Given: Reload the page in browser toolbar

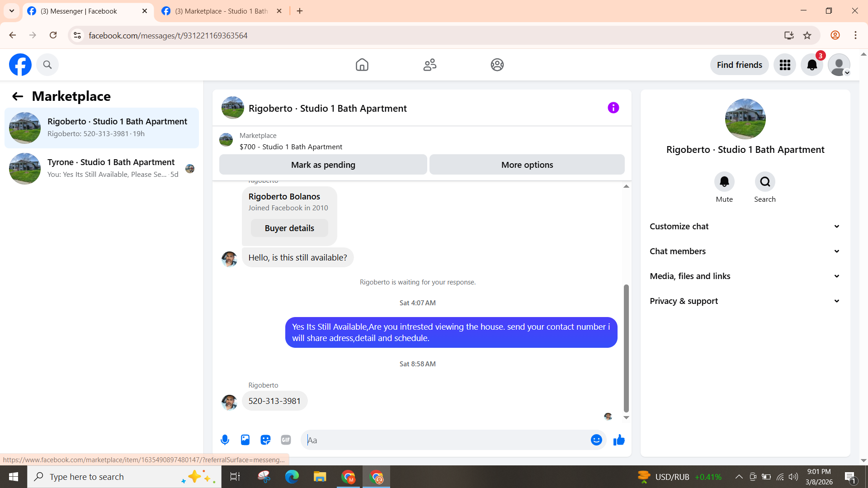Looking at the screenshot, I should click(x=53, y=35).
